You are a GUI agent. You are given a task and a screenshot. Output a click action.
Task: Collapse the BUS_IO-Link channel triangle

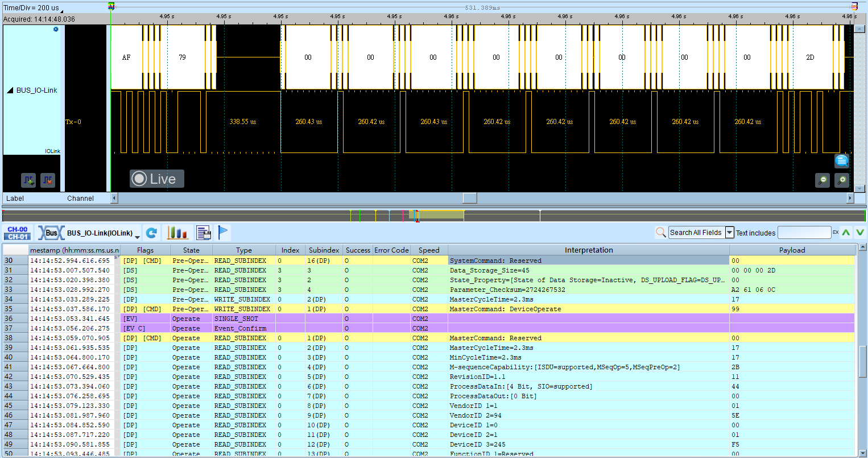[10, 90]
